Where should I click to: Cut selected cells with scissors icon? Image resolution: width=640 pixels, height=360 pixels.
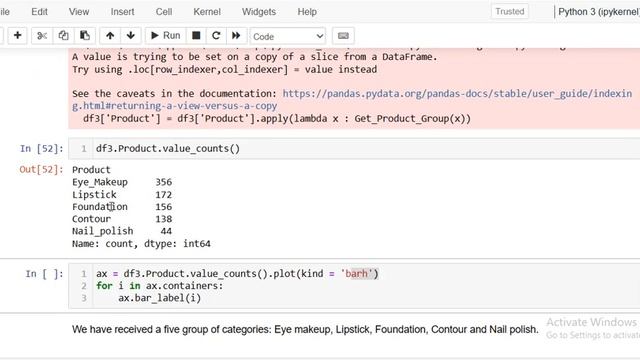[x=42, y=36]
